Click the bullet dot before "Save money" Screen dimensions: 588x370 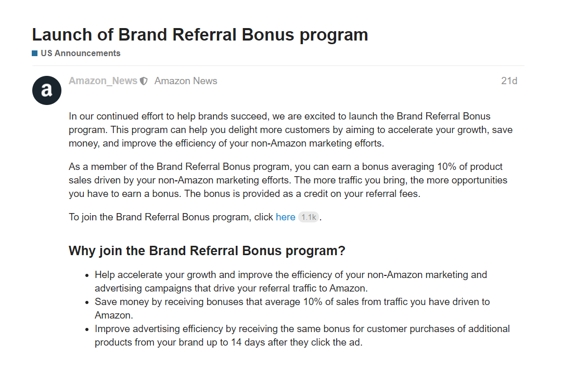click(87, 302)
